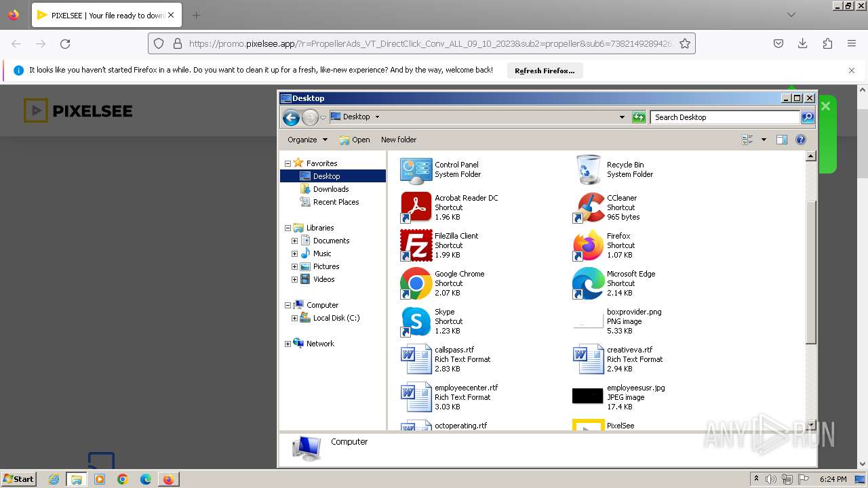This screenshot has height=488, width=868.
Task: Dismiss the Firefox refresh notification bar
Action: (852, 70)
